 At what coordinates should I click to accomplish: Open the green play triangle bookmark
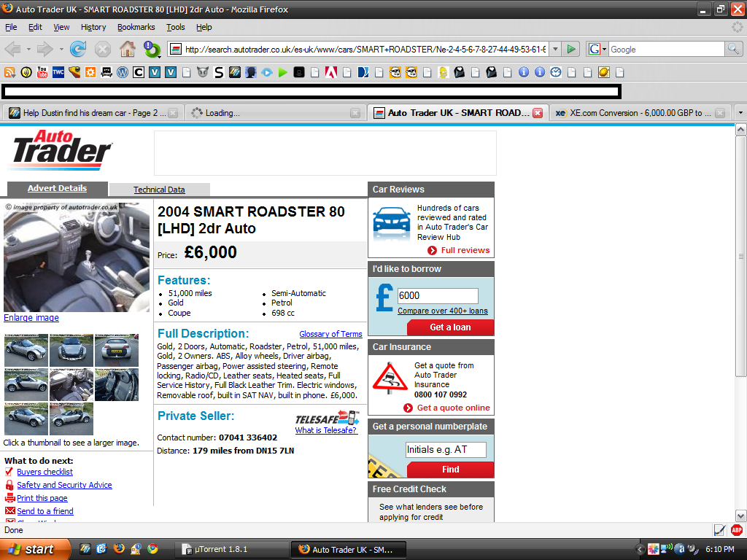pyautogui.click(x=283, y=72)
